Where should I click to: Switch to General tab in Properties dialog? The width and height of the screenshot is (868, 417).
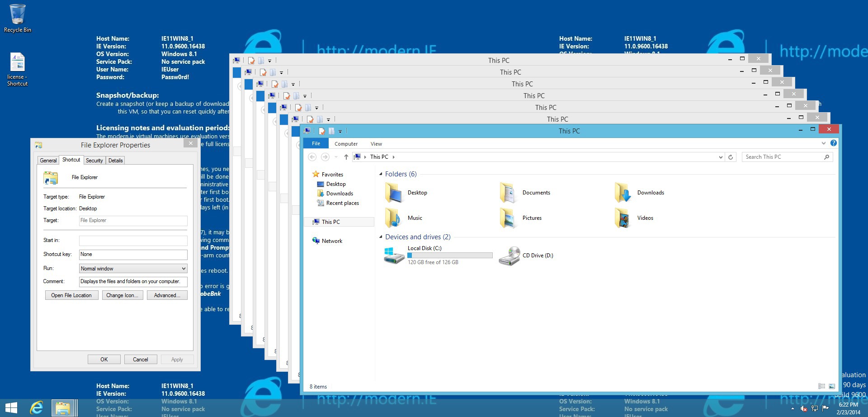[x=48, y=161]
